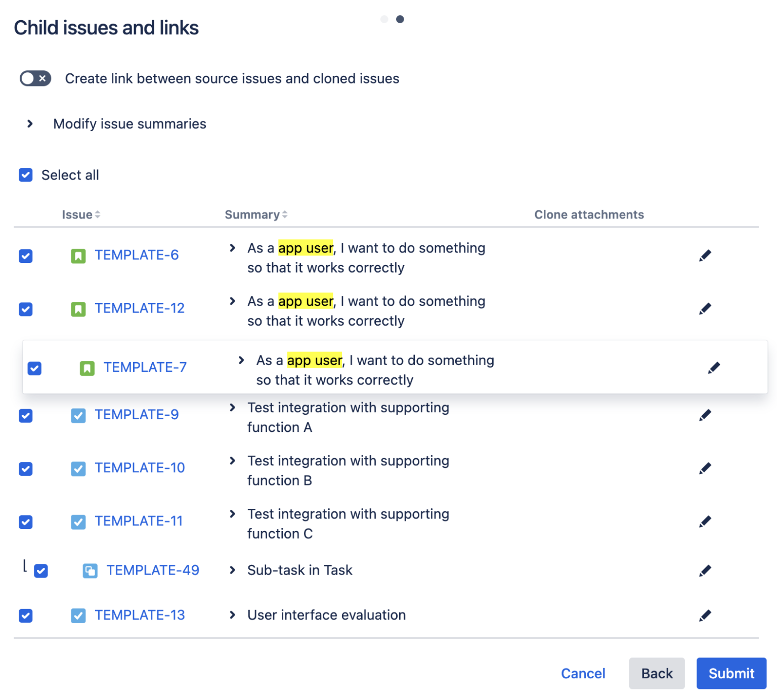Click the Task type icon for TEMPLATE-9
This screenshot has width=777, height=700.
[x=78, y=415]
